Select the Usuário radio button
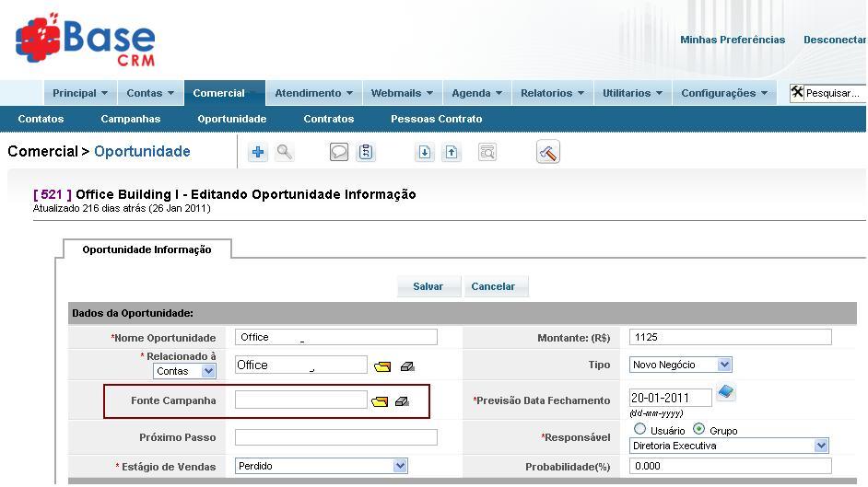Viewport: 868px width, 487px height. 640,429
